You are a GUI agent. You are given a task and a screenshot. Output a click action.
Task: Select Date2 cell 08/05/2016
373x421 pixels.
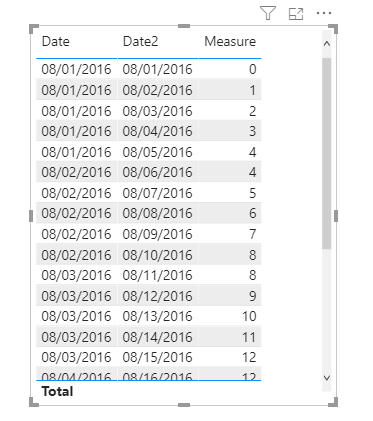tap(157, 152)
